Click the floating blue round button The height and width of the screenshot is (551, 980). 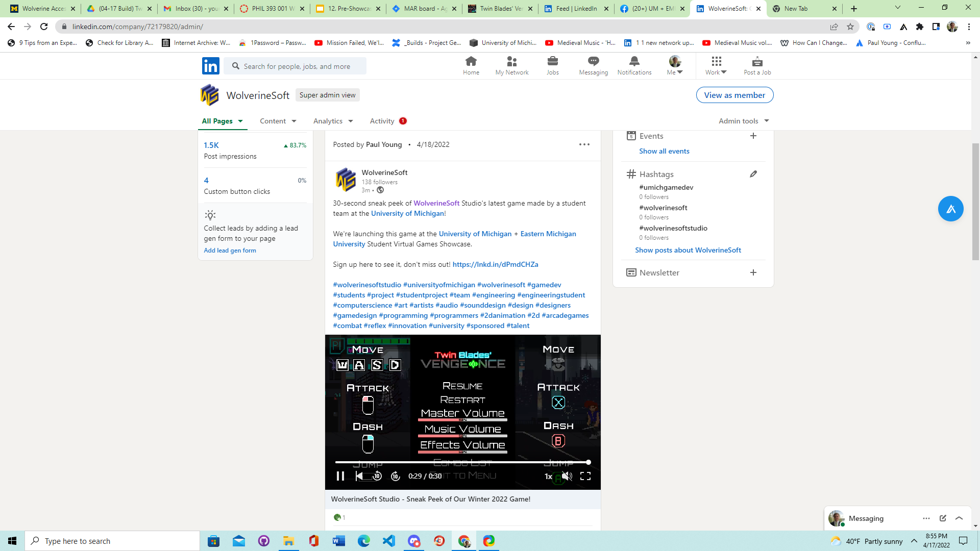point(950,209)
